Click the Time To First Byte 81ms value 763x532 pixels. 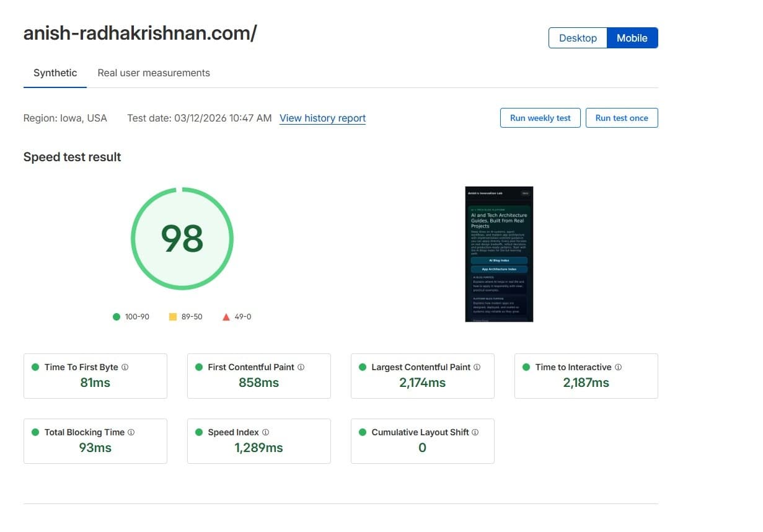tap(95, 383)
